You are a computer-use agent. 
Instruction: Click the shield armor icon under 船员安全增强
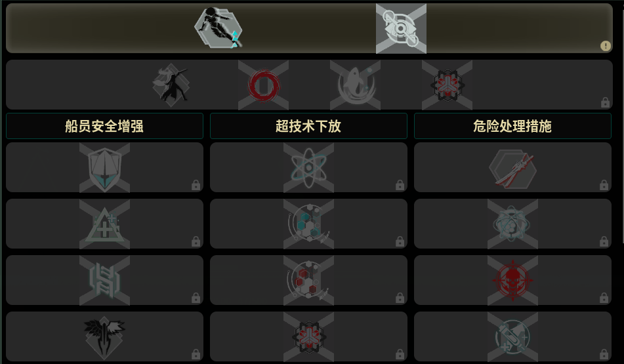(105, 168)
